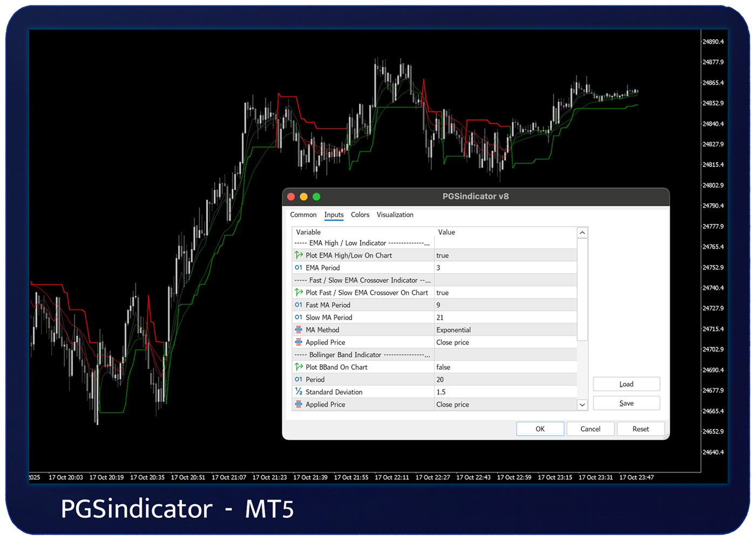This screenshot has height=540, width=756.
Task: Confirm settings with the OK button
Action: point(540,429)
